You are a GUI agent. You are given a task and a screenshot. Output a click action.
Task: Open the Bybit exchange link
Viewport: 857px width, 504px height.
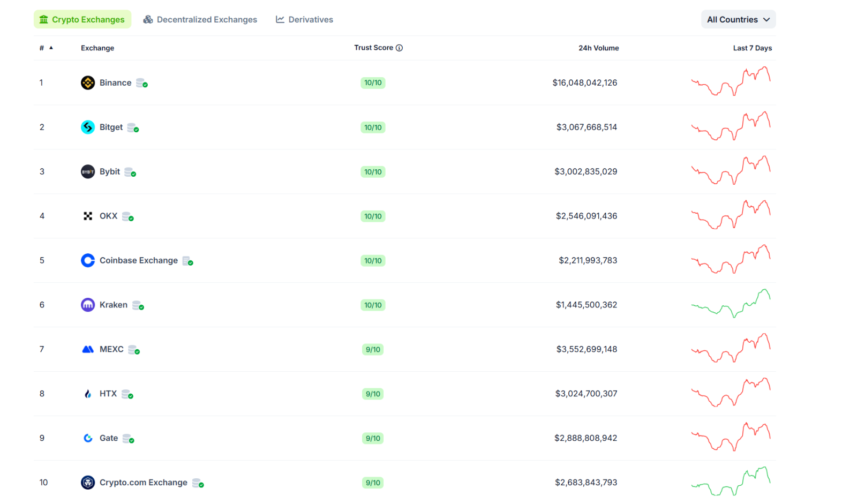(110, 171)
